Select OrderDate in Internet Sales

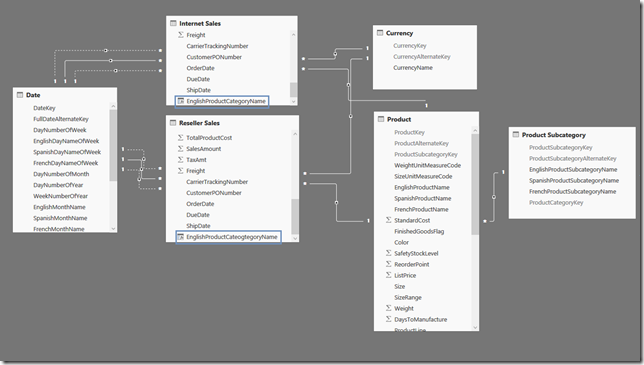200,68
